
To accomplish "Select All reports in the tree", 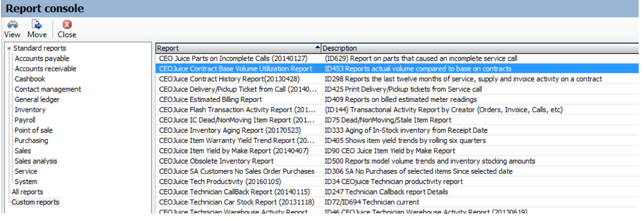I will tap(28, 192).
